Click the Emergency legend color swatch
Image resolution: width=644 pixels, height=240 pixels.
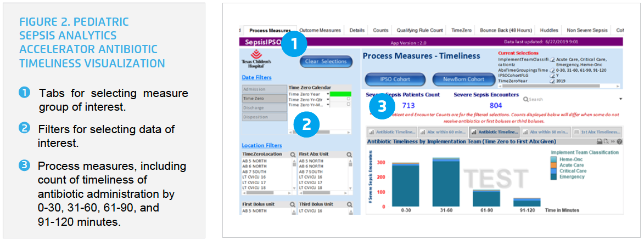point(553,177)
